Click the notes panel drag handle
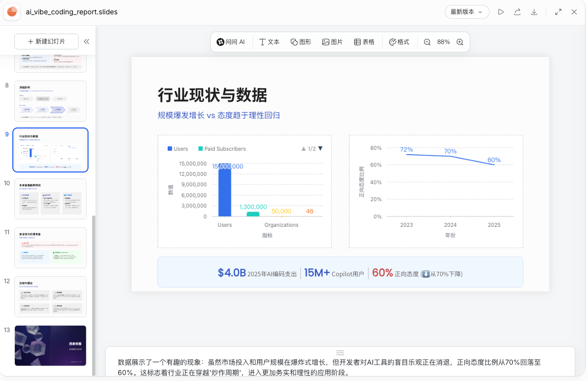Image resolution: width=588 pixels, height=381 pixels. point(340,352)
